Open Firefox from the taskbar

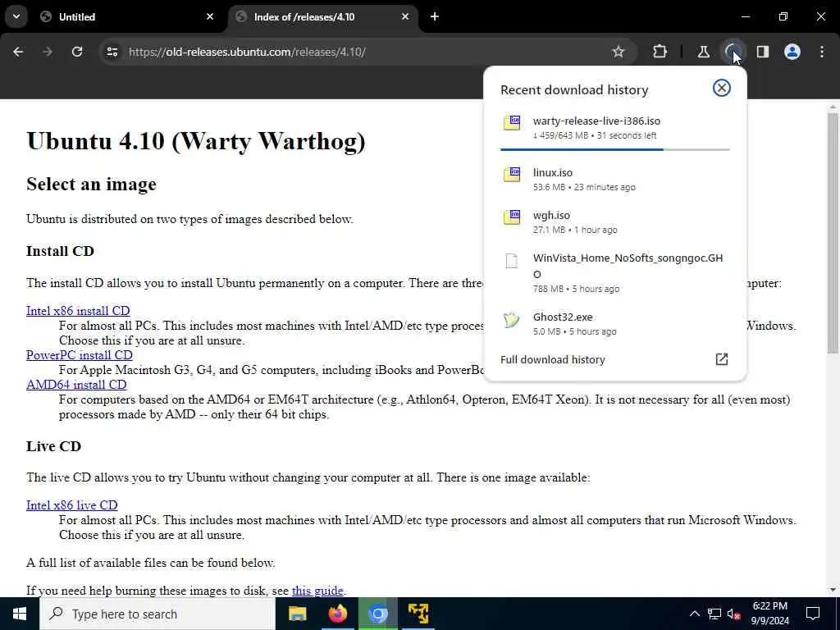[x=337, y=614]
